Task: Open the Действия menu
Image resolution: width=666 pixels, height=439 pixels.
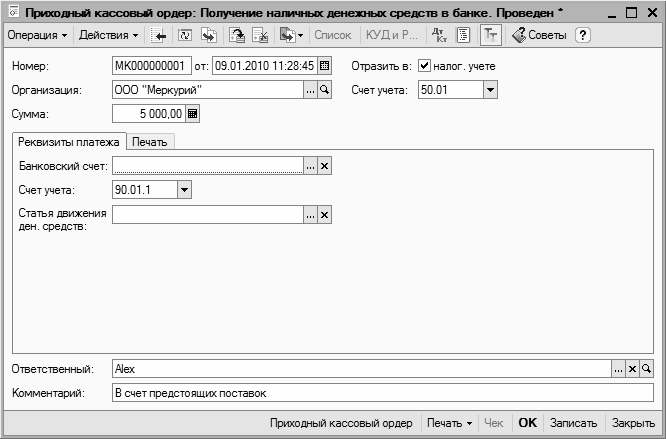Action: point(109,35)
